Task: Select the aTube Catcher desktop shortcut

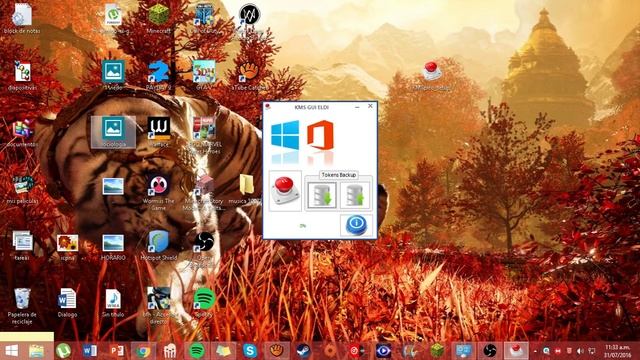Action: tap(249, 76)
